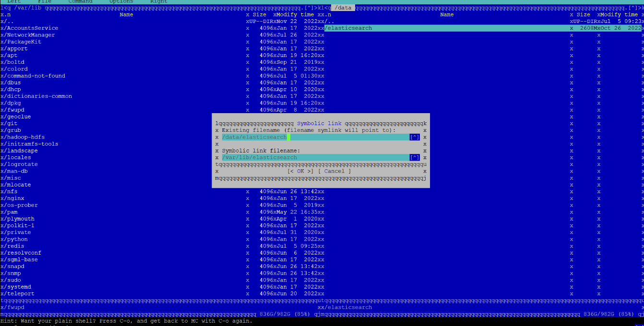Select the /snapd directory

pyautogui.click(x=160, y=266)
